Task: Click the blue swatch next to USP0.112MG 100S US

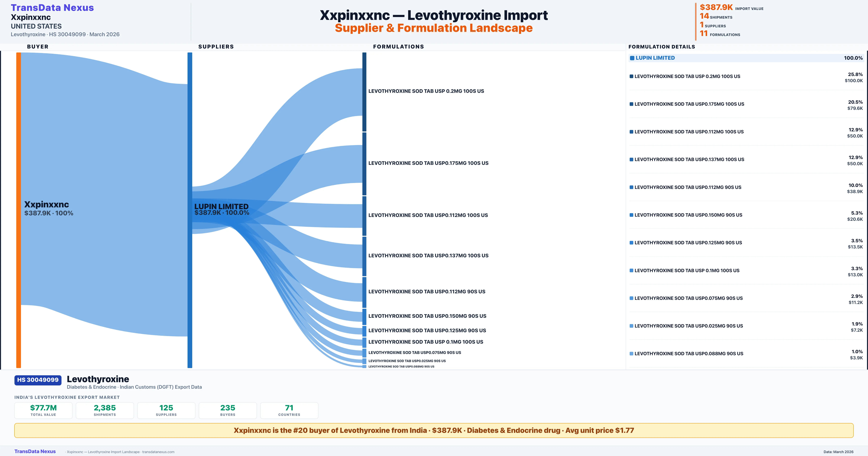Action: [631, 132]
